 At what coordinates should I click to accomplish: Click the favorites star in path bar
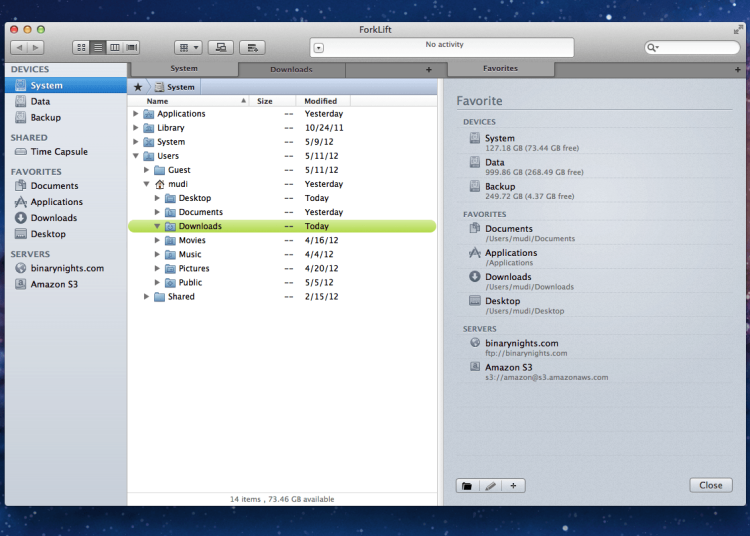(138, 87)
